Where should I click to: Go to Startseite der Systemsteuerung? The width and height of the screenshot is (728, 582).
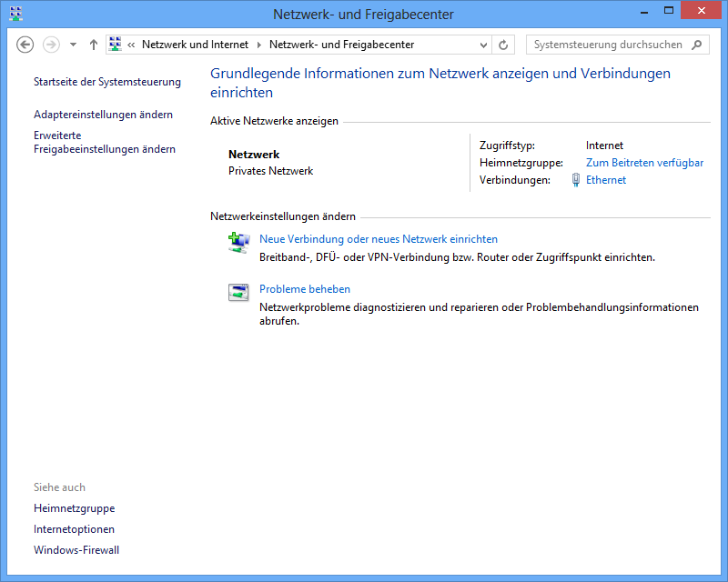(107, 82)
